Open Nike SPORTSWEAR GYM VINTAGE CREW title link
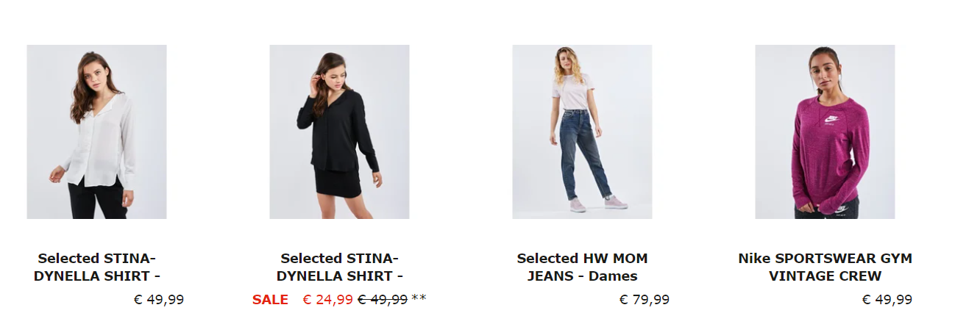Screen dimensions: 980x327 click(x=825, y=267)
